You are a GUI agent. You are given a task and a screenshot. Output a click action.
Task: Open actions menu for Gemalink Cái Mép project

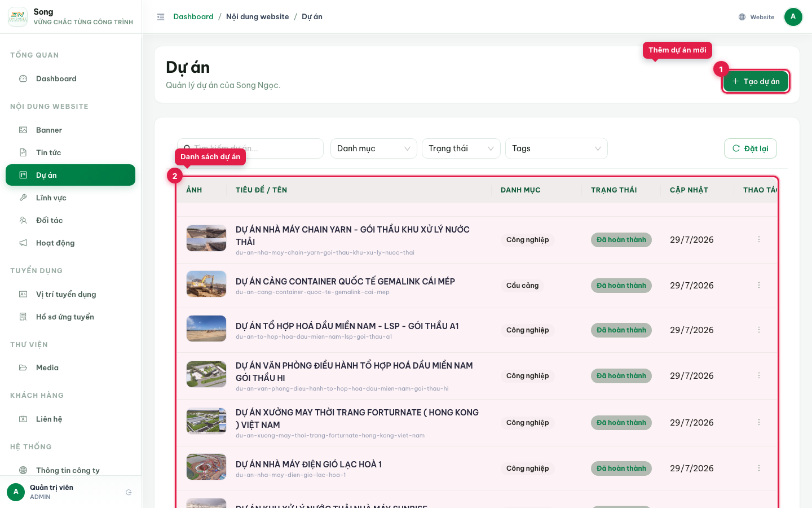pos(759,285)
